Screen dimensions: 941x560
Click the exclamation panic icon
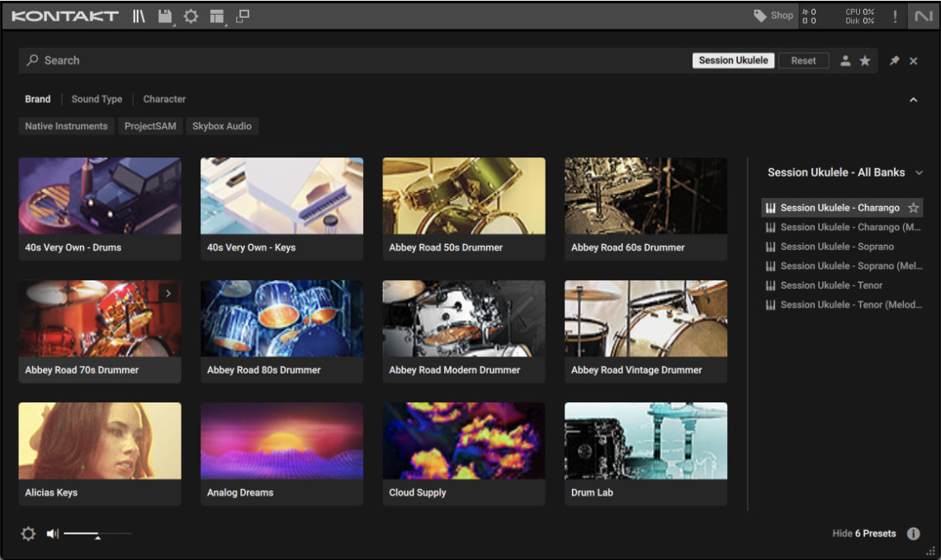[x=895, y=16]
